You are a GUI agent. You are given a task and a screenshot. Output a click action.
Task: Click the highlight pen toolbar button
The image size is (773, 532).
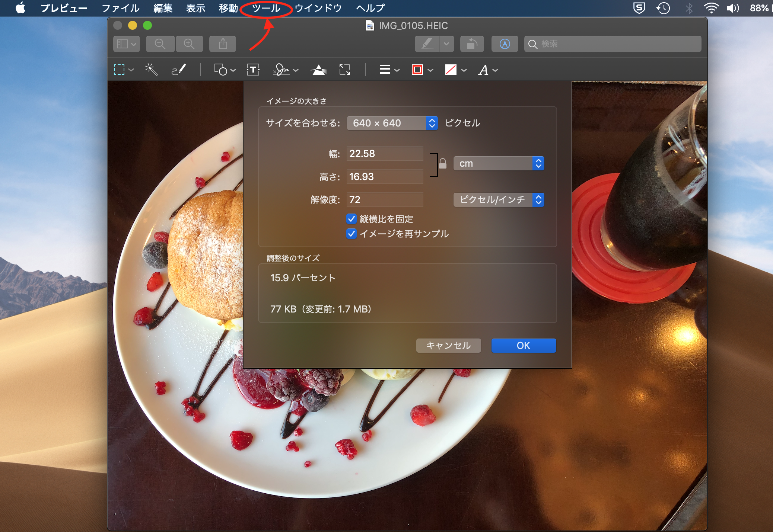pos(427,44)
